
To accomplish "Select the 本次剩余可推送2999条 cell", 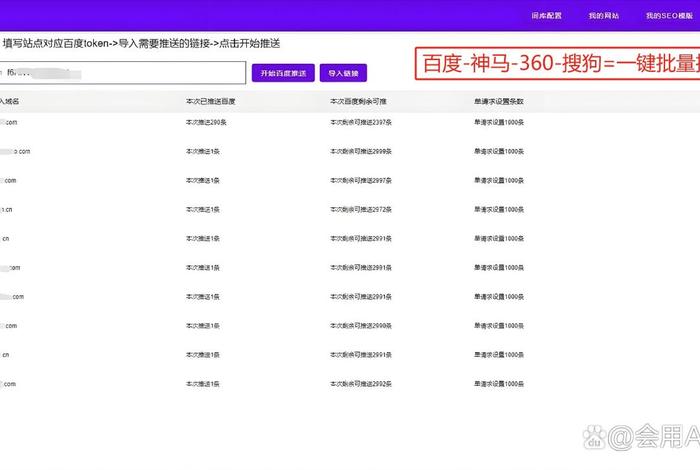I will [361, 151].
